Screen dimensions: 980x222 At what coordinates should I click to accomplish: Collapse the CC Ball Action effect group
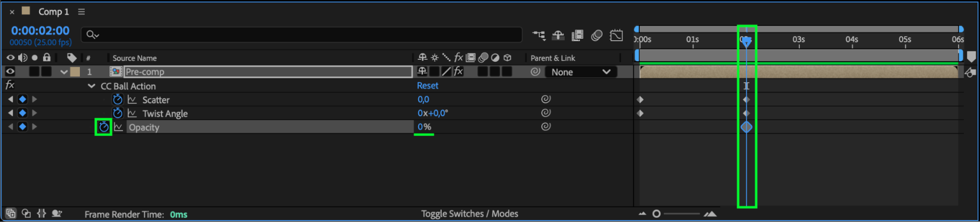[91, 86]
